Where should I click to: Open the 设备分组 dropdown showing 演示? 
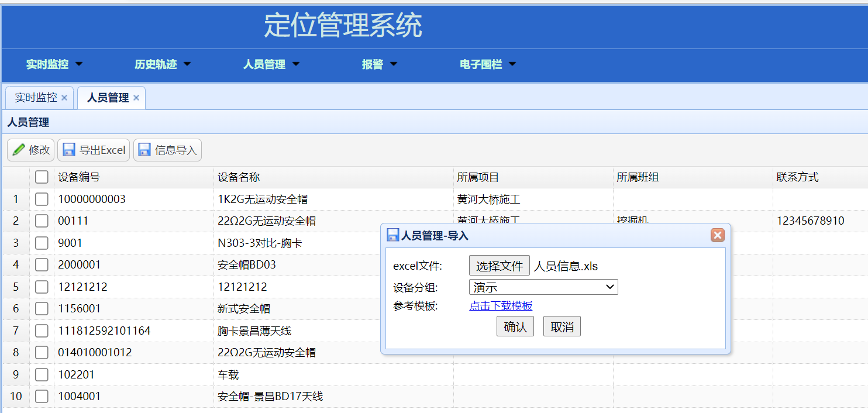click(x=543, y=287)
